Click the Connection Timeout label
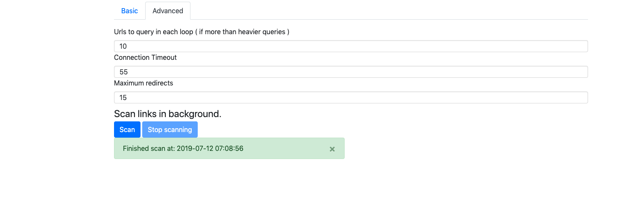 (x=145, y=57)
